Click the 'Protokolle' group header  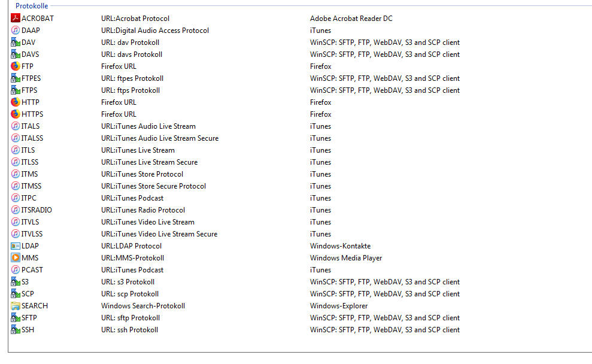coord(32,5)
